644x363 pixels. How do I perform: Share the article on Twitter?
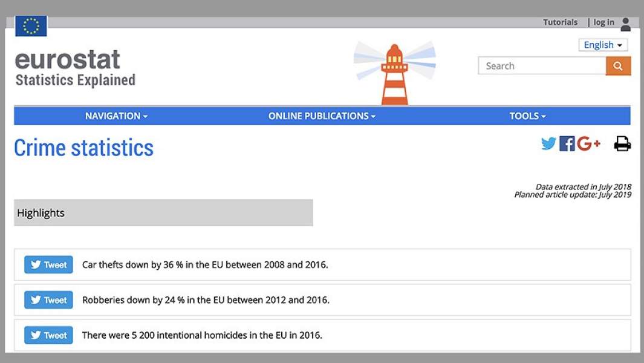pos(548,143)
